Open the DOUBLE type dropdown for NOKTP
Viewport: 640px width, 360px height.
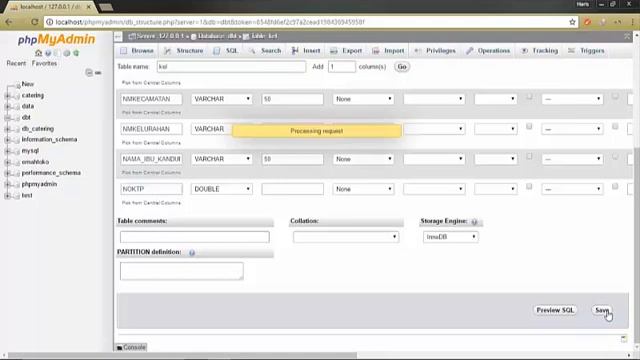click(222, 189)
